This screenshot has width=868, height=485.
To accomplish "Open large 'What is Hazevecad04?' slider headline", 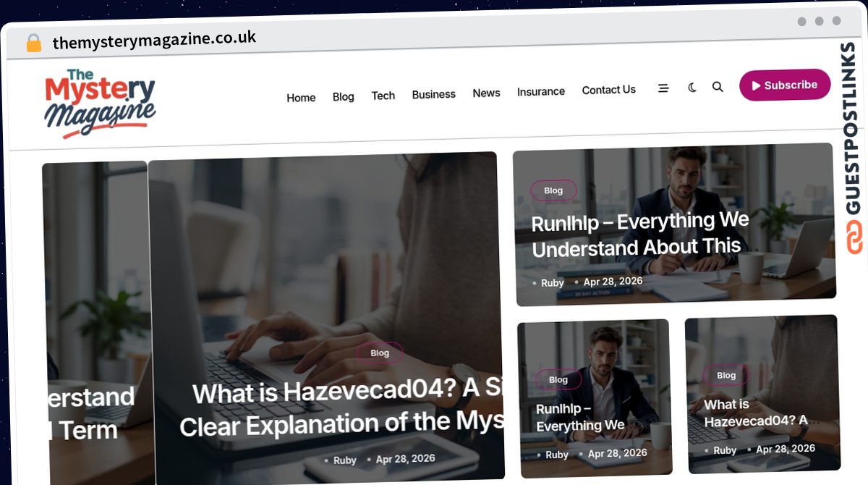I will pos(342,407).
